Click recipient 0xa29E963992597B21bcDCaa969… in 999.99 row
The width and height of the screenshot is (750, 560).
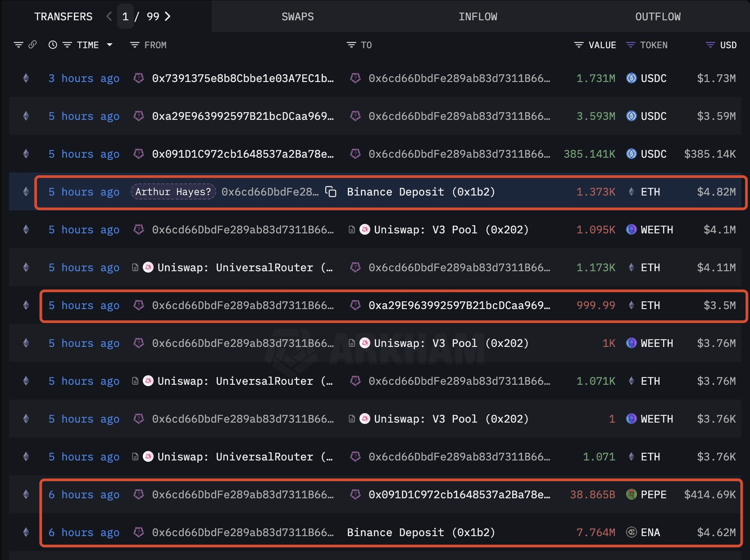459,305
